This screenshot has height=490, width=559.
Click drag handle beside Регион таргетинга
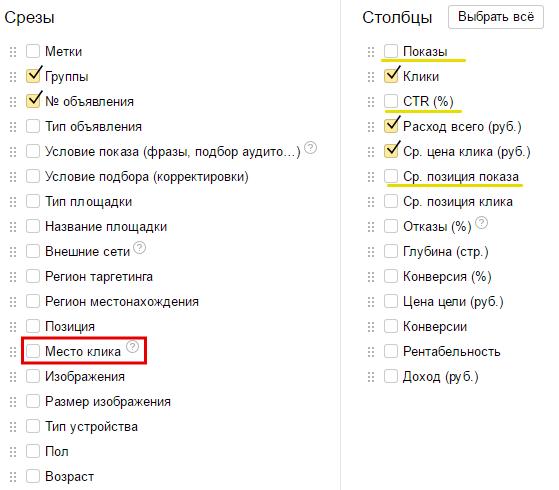coord(13,277)
